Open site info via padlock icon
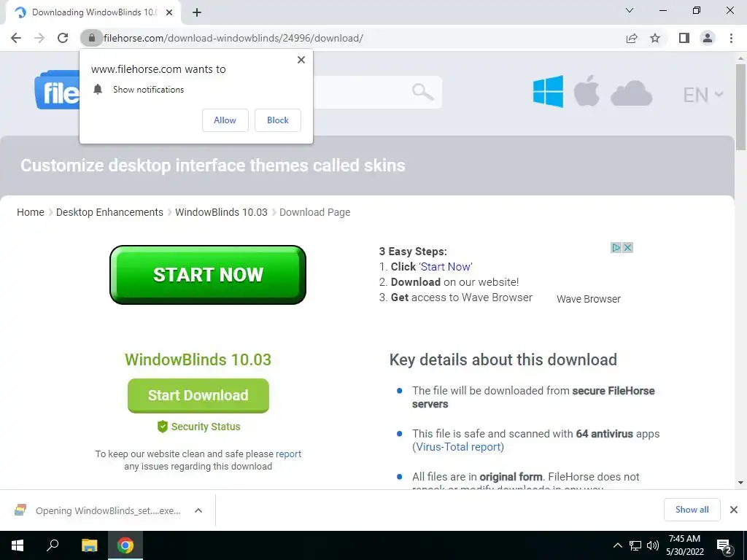Viewport: 747px width, 560px height. pos(91,38)
